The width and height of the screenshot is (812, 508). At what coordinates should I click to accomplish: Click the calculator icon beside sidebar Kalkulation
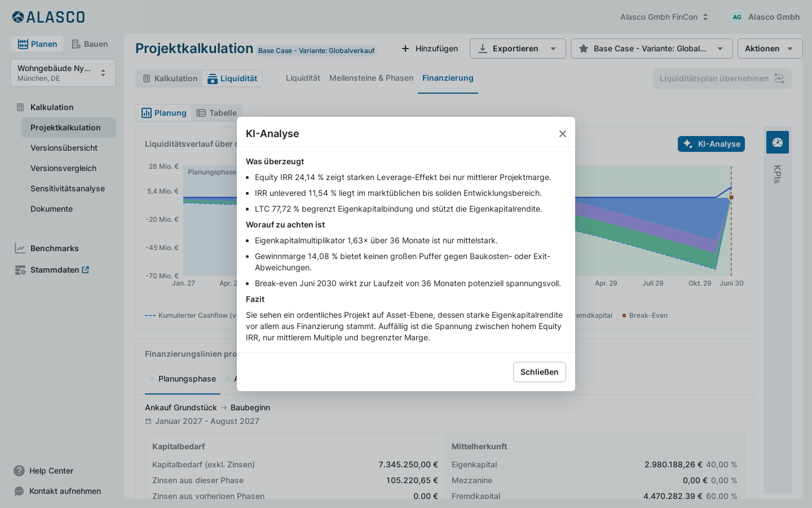[x=20, y=107]
